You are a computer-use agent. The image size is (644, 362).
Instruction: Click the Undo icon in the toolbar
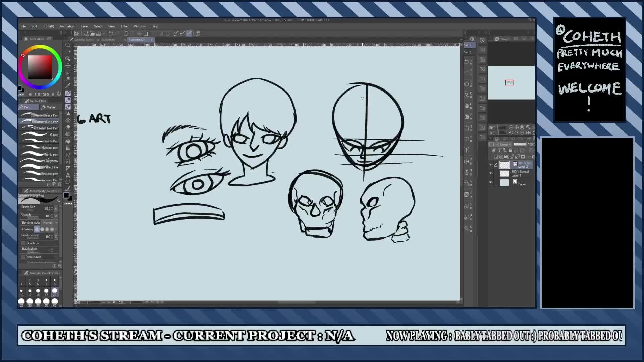click(111, 33)
